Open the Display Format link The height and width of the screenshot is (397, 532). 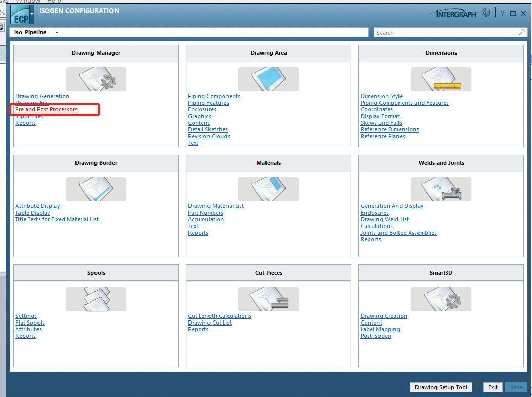(380, 116)
